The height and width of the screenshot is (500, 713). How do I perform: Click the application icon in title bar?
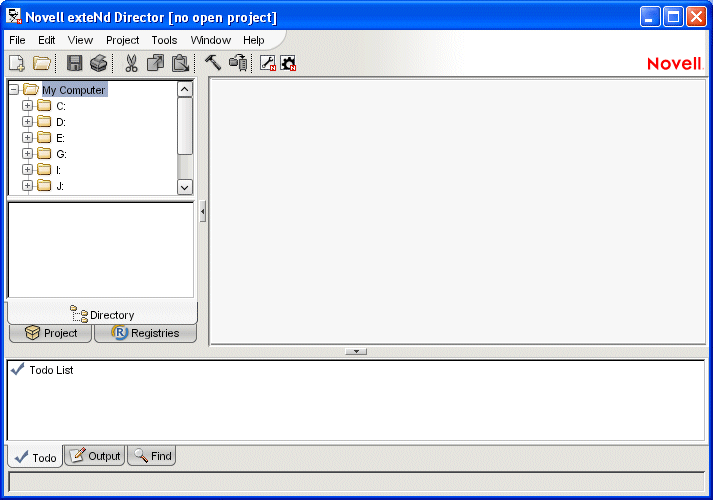[x=14, y=16]
